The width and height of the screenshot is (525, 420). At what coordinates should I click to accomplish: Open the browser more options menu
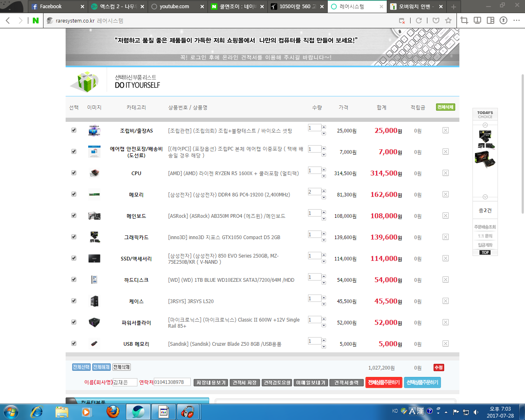pos(516,21)
